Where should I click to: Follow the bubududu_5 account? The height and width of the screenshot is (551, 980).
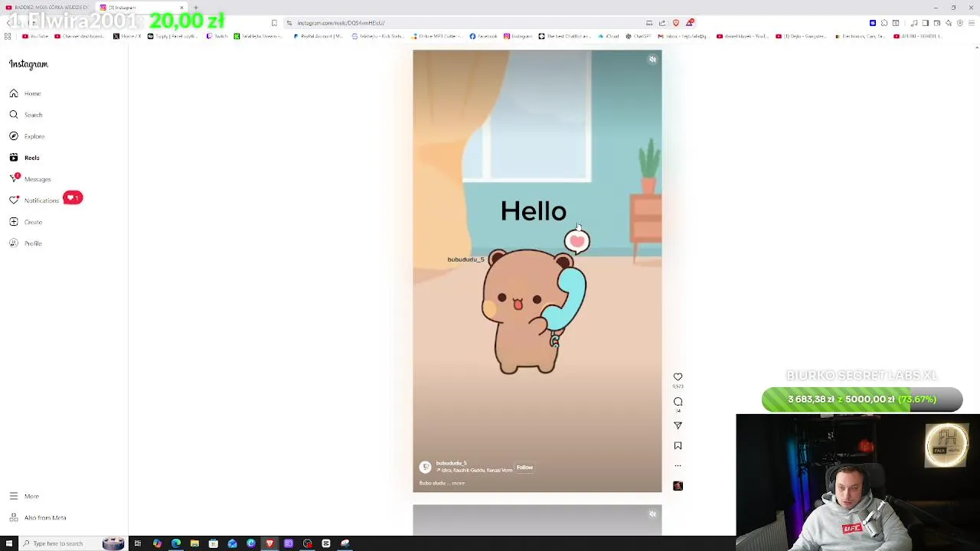524,468
